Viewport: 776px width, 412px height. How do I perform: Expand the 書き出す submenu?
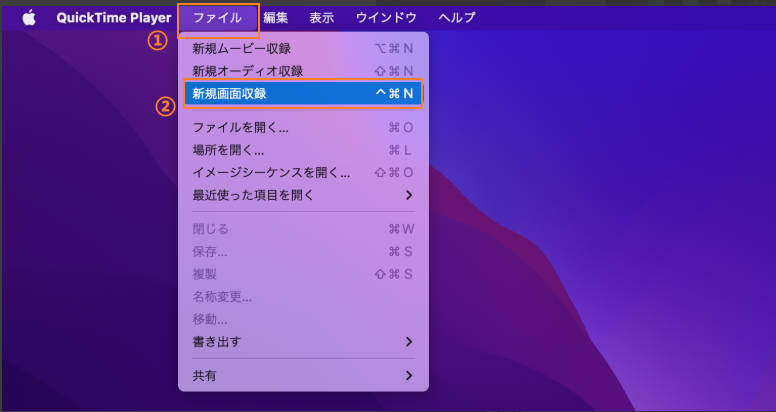[x=303, y=342]
